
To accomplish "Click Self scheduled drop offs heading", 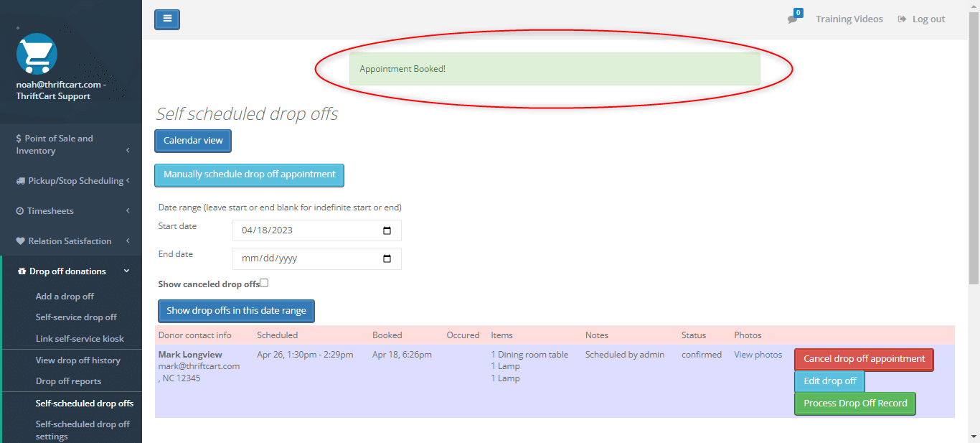I will (247, 114).
